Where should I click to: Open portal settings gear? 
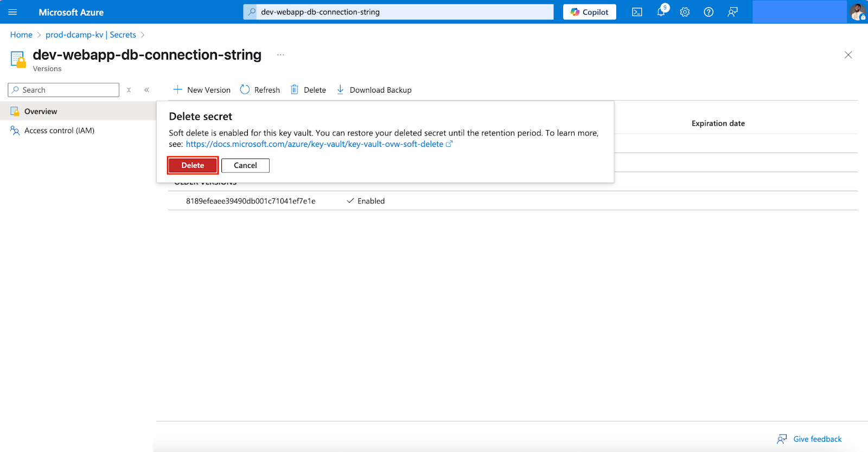685,12
